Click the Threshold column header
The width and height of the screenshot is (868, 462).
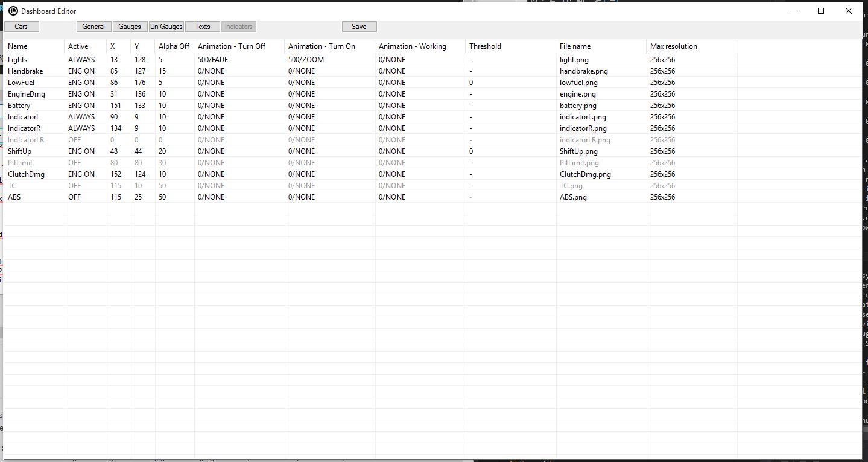tap(511, 46)
